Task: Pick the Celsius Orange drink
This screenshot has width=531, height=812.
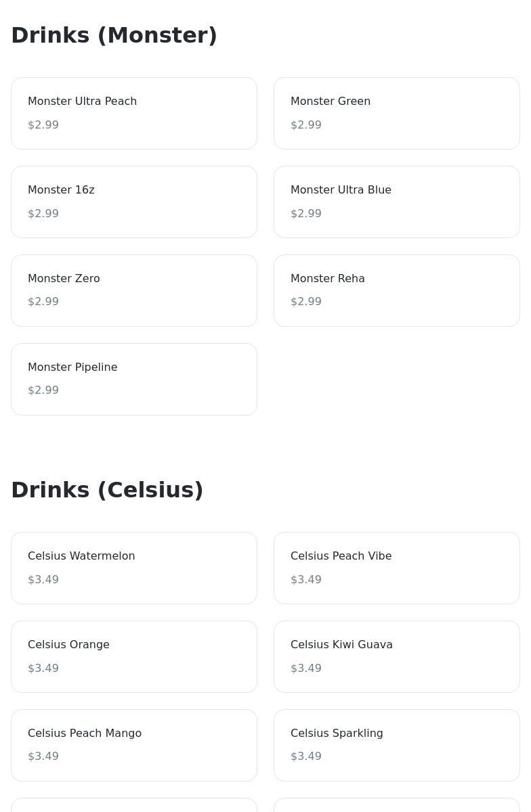Action: pyautogui.click(x=133, y=656)
